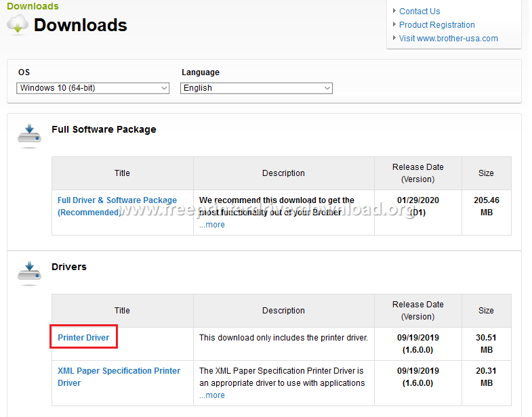
Task: Show '...more' of XML Paper Specification description
Action: pyautogui.click(x=212, y=395)
